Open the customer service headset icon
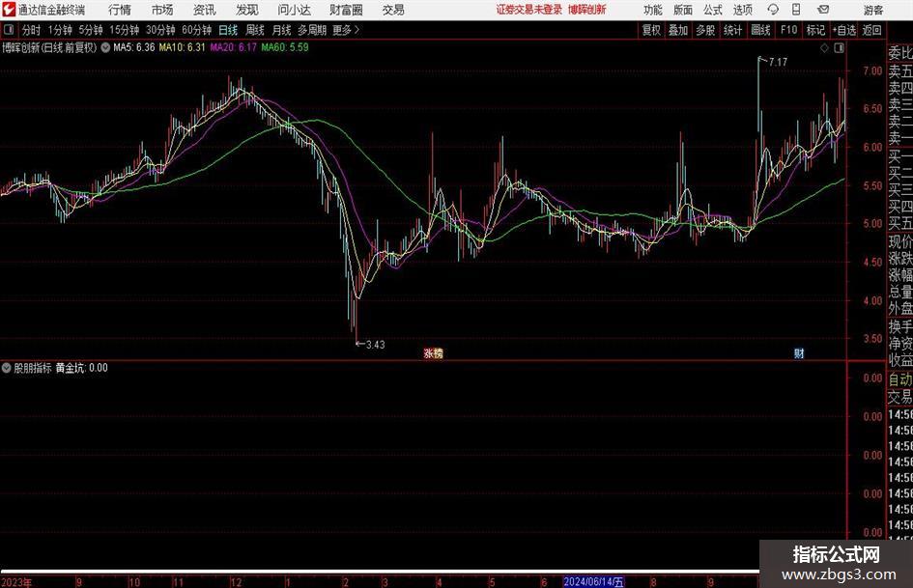 coord(773,10)
